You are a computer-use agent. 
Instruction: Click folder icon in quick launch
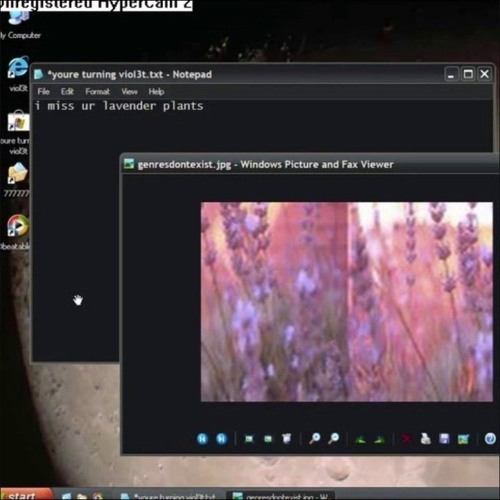[x=82, y=496]
